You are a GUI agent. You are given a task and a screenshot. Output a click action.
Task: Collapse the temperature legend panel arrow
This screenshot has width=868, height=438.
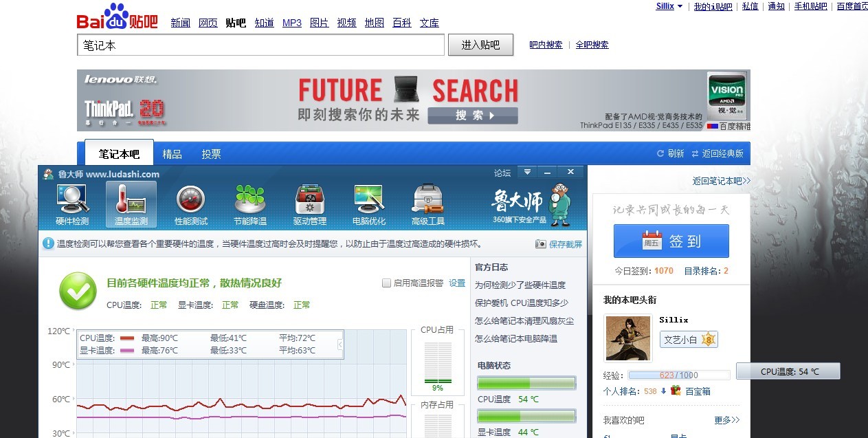[x=340, y=345]
